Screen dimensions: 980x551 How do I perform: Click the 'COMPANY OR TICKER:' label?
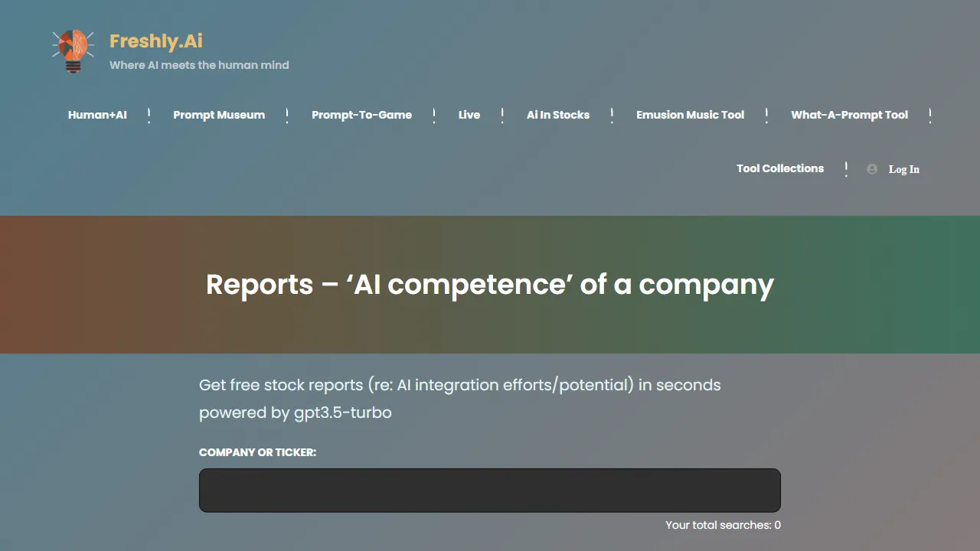point(257,452)
